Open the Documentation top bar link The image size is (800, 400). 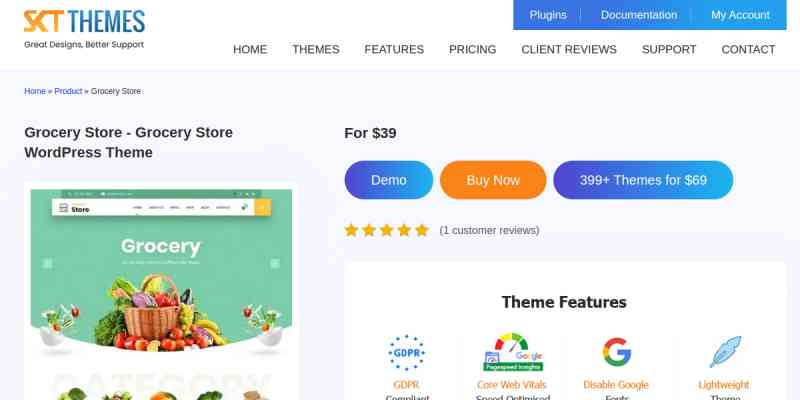[x=639, y=15]
